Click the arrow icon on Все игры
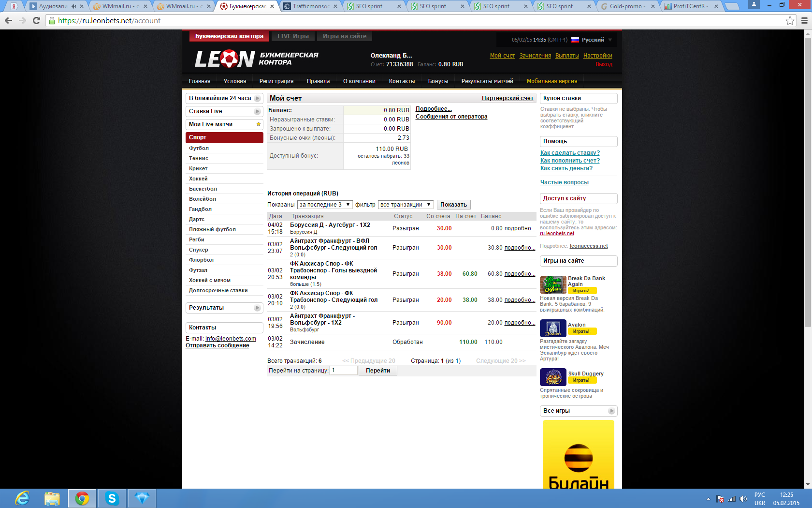The height and width of the screenshot is (508, 812). tap(611, 411)
